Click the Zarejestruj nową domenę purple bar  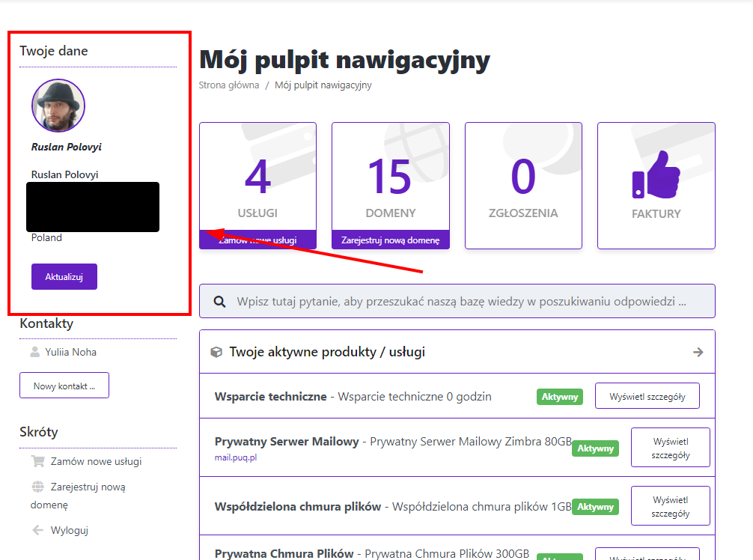click(390, 240)
